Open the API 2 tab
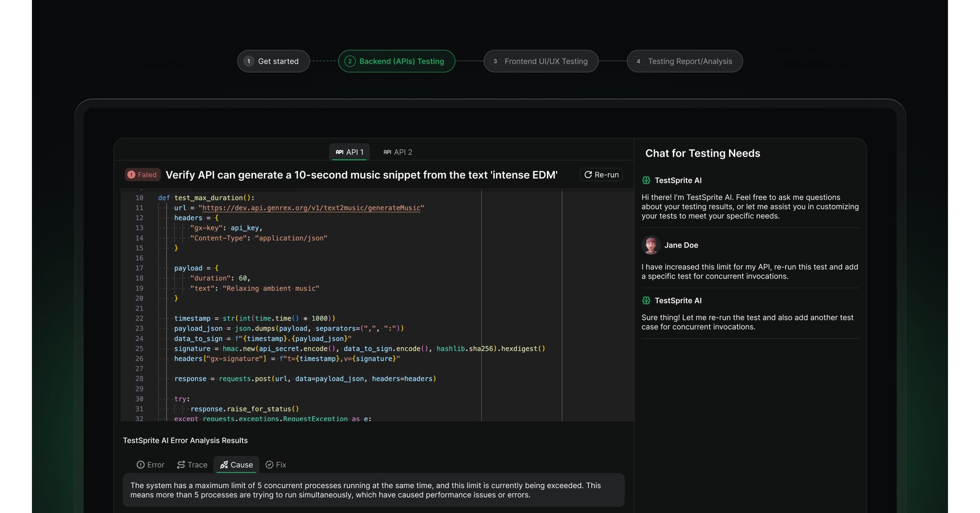This screenshot has height=513, width=980. pos(397,152)
